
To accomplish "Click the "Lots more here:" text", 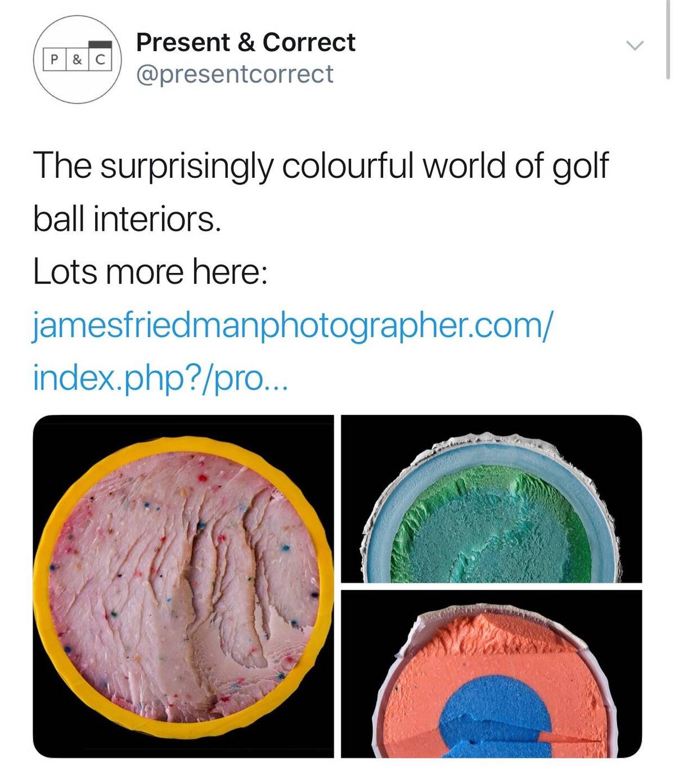I will [x=150, y=272].
